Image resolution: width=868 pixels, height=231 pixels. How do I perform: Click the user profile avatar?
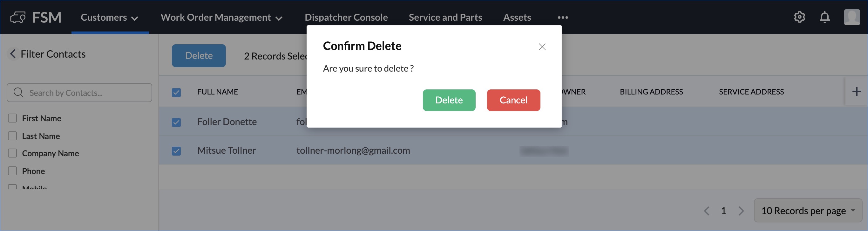pos(851,17)
